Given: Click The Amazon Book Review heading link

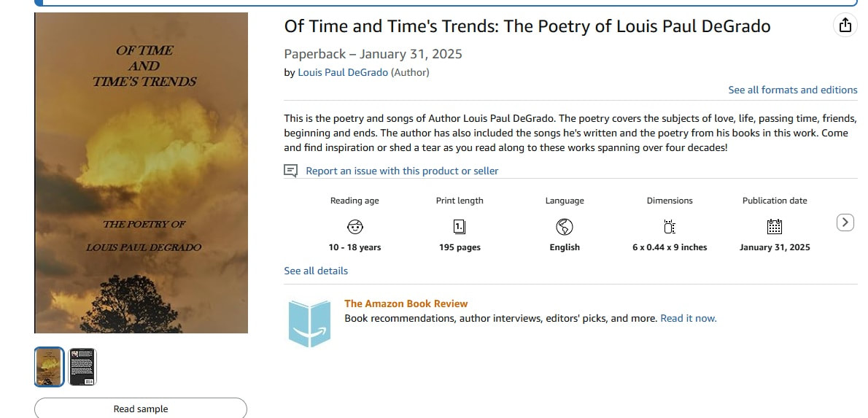Looking at the screenshot, I should click(406, 303).
